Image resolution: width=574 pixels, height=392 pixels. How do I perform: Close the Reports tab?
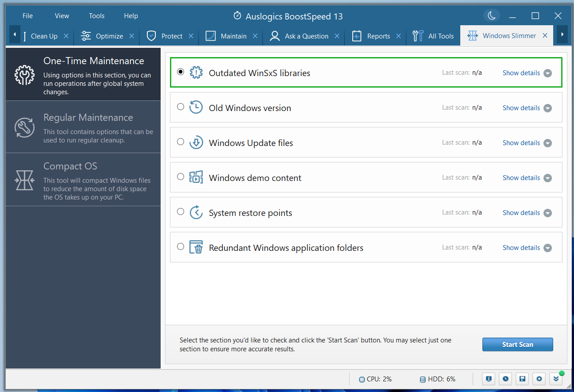pyautogui.click(x=398, y=36)
